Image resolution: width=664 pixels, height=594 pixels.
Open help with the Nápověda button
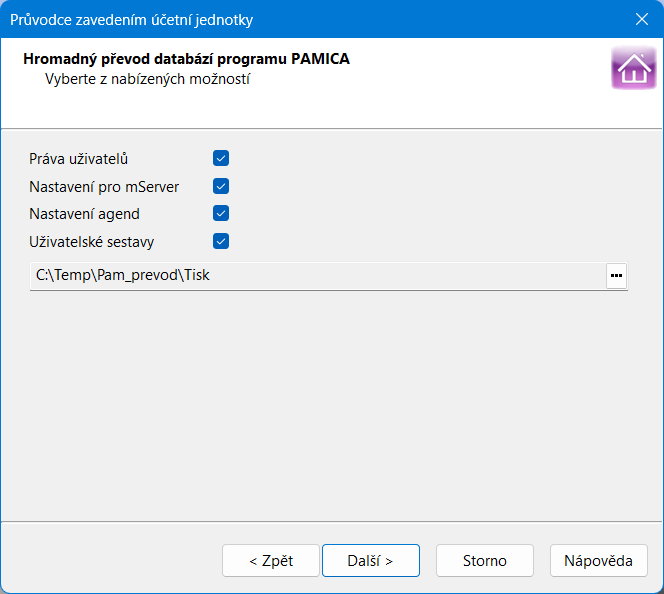click(x=598, y=561)
